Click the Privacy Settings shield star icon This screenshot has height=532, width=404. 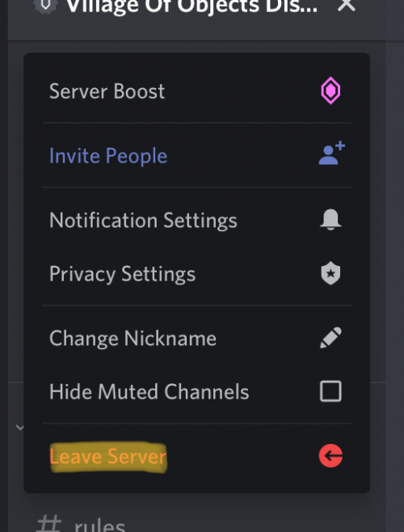(330, 273)
